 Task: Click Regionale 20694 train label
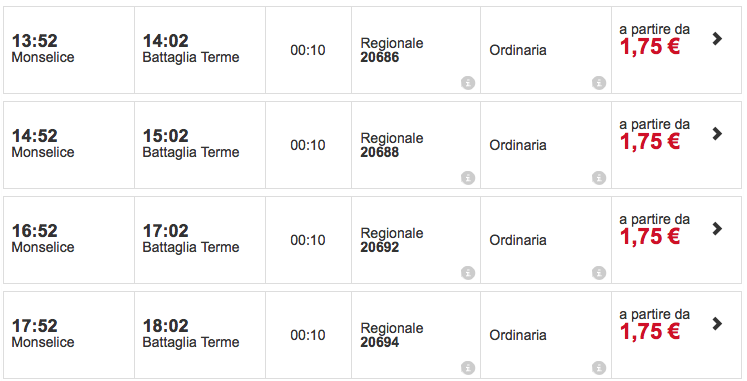click(392, 335)
